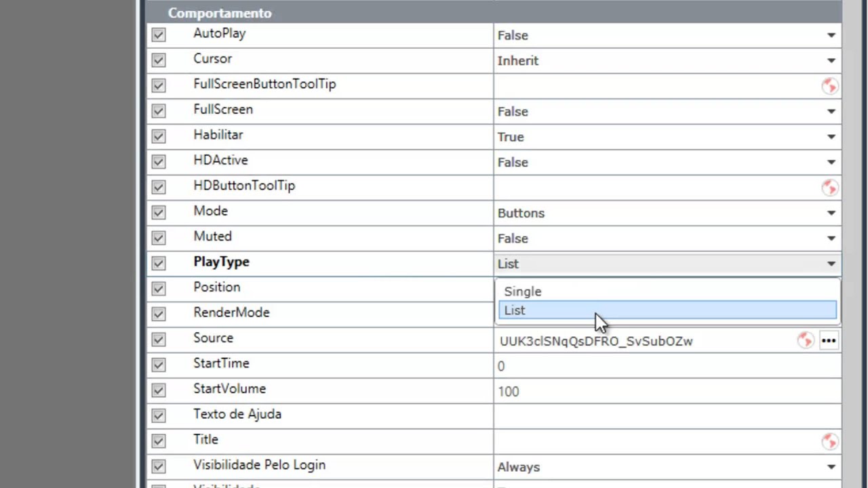Open the Mode dropdown showing Buttons
Viewport: 868px width, 488px height.
(667, 213)
